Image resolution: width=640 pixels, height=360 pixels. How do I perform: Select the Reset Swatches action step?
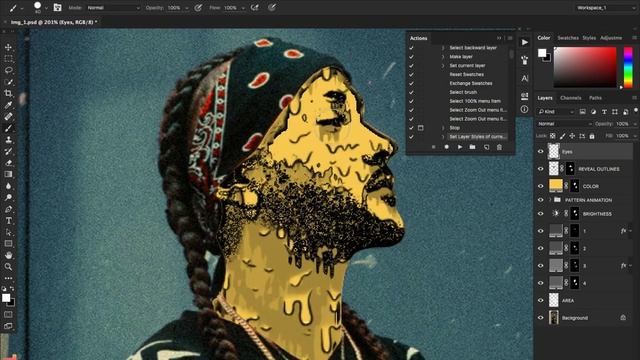click(467, 74)
